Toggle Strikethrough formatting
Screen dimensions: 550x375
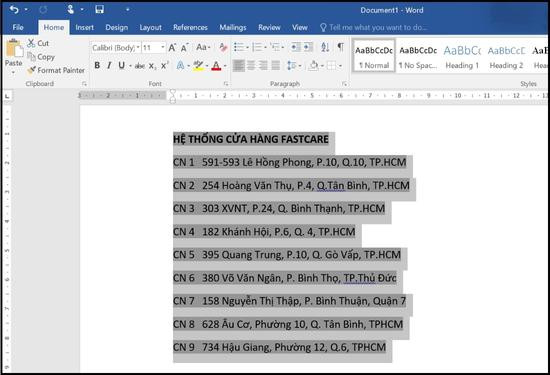coord(140,66)
